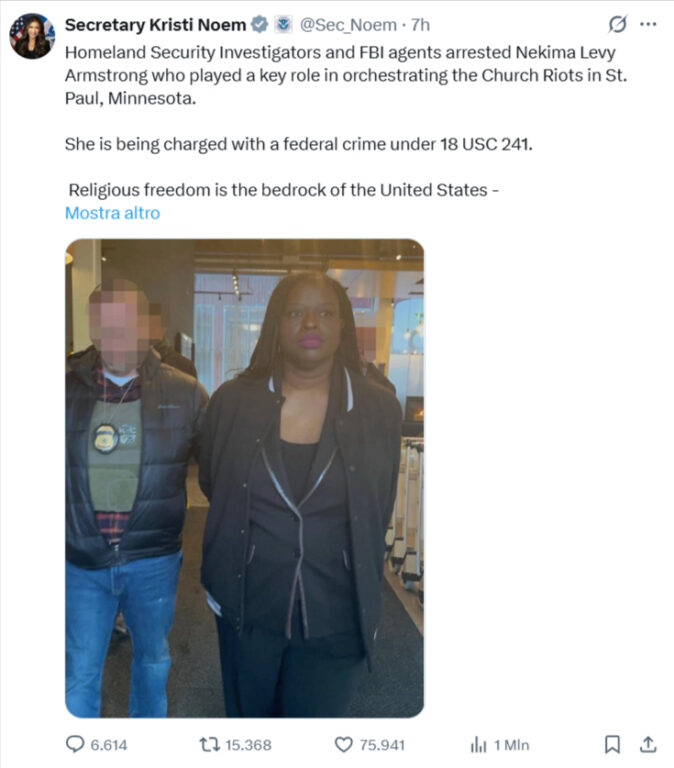
Task: Open the view analytics bar chart icon
Action: (x=478, y=745)
